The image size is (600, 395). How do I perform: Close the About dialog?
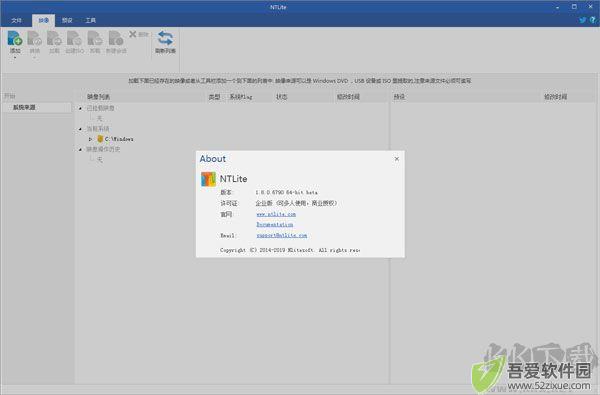(396, 159)
